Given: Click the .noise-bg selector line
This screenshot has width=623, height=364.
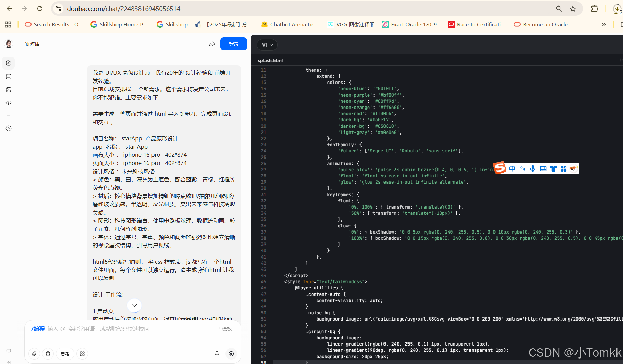Looking at the screenshot, I should click(x=320, y=313).
